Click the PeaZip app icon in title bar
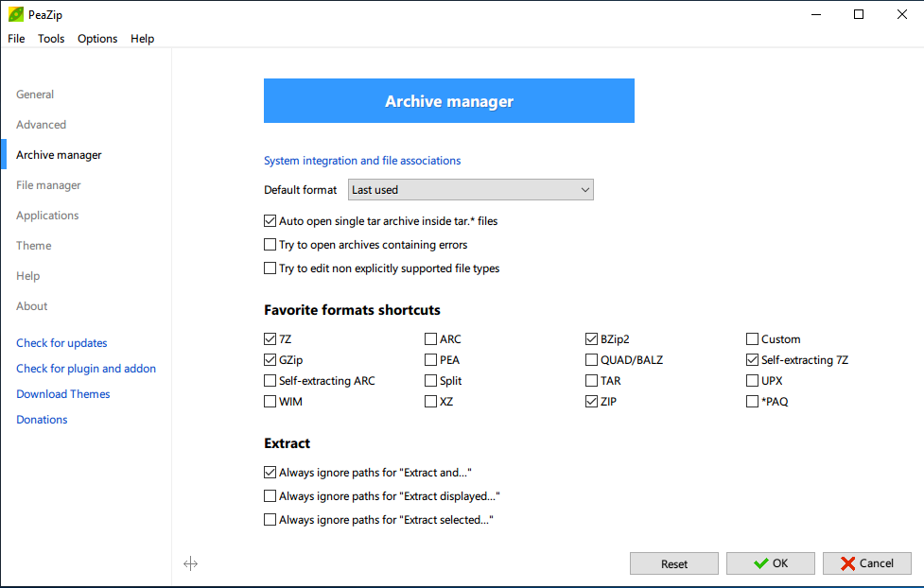This screenshot has height=588, width=924. tap(16, 14)
